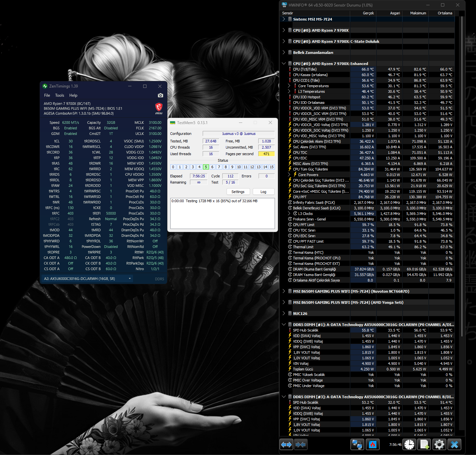
Task: Click the Maksimum column header
Action: (x=415, y=13)
